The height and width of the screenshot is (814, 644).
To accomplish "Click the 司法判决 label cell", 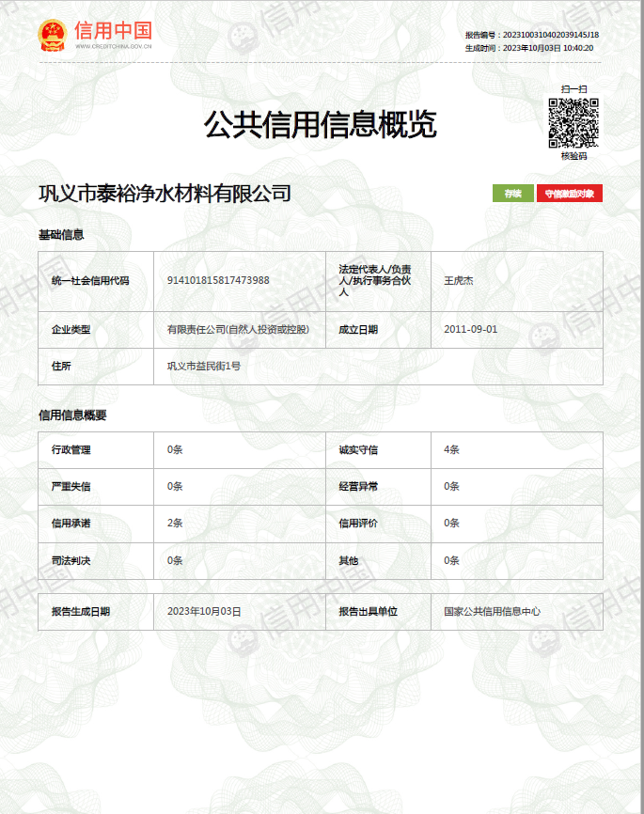I will (x=96, y=561).
